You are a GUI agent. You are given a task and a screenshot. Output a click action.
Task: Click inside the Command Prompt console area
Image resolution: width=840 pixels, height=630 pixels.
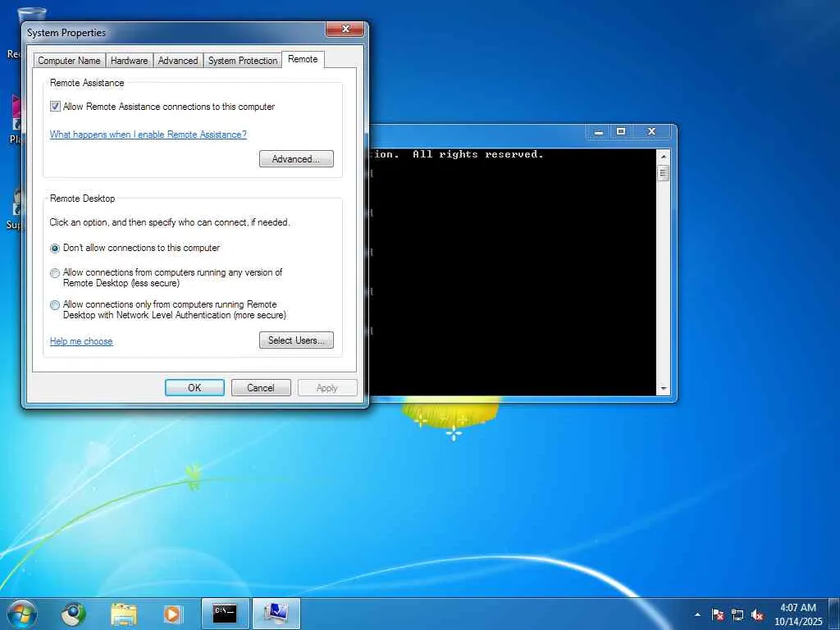[x=513, y=272]
